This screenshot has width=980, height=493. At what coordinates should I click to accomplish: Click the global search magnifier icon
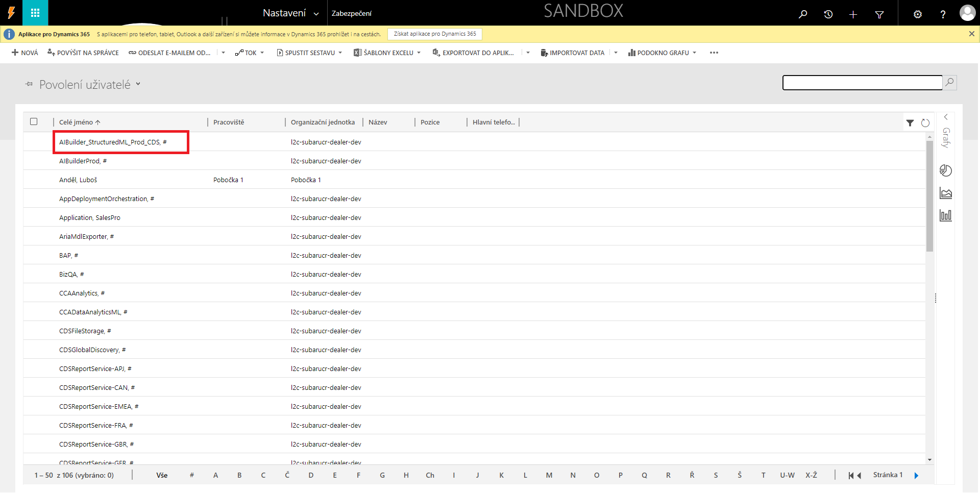point(803,14)
